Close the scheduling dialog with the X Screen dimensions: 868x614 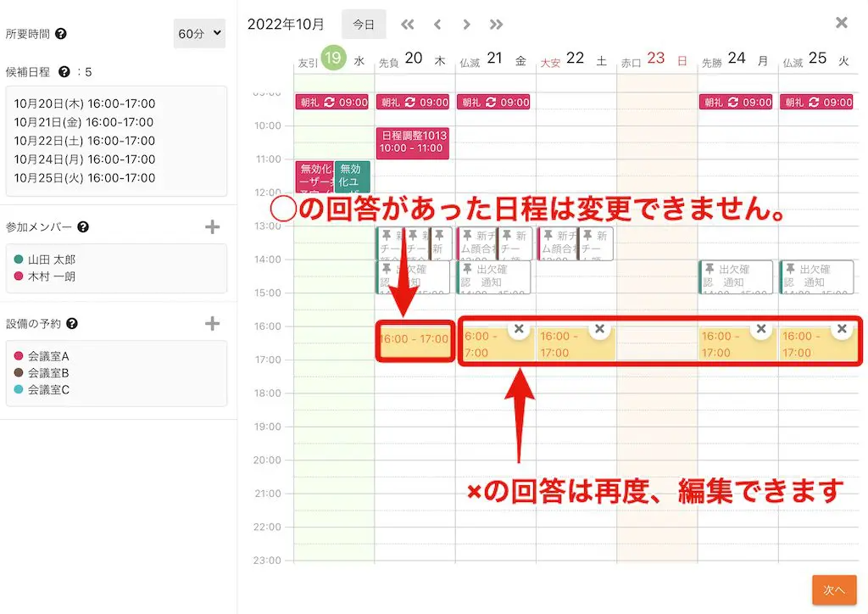[x=842, y=23]
